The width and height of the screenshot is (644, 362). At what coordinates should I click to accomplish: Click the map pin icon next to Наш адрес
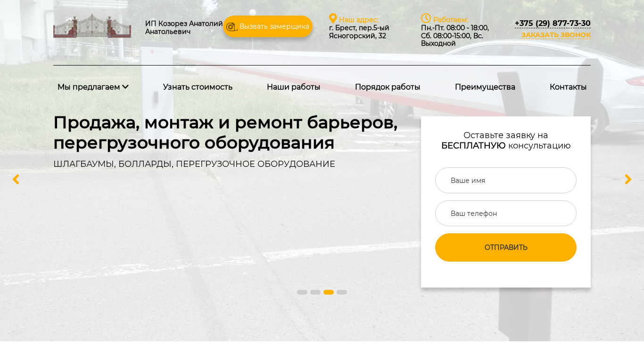tap(333, 18)
